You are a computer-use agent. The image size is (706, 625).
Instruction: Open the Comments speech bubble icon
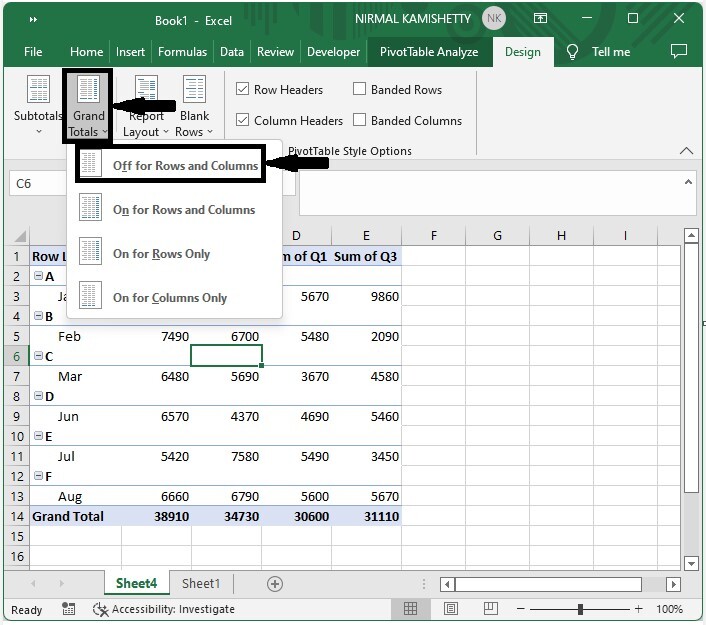pos(679,51)
